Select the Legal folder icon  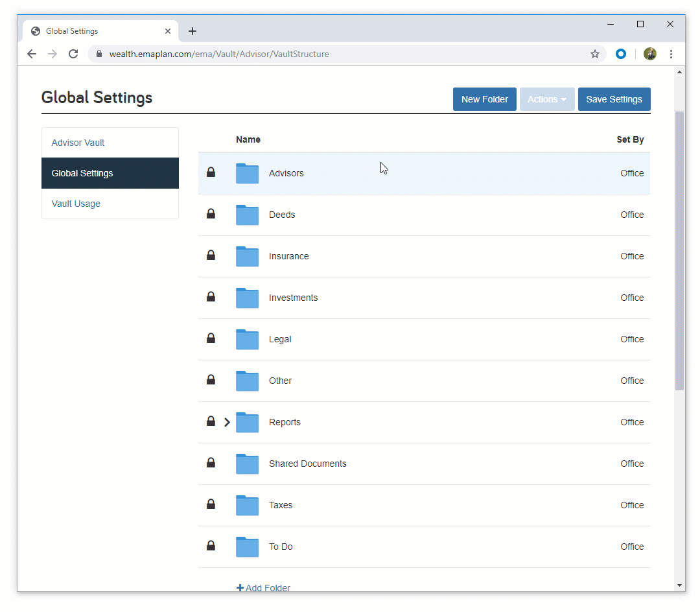click(x=248, y=339)
